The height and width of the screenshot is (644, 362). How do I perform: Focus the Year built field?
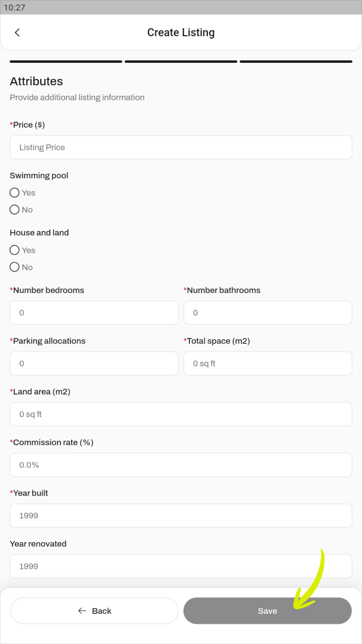(181, 516)
